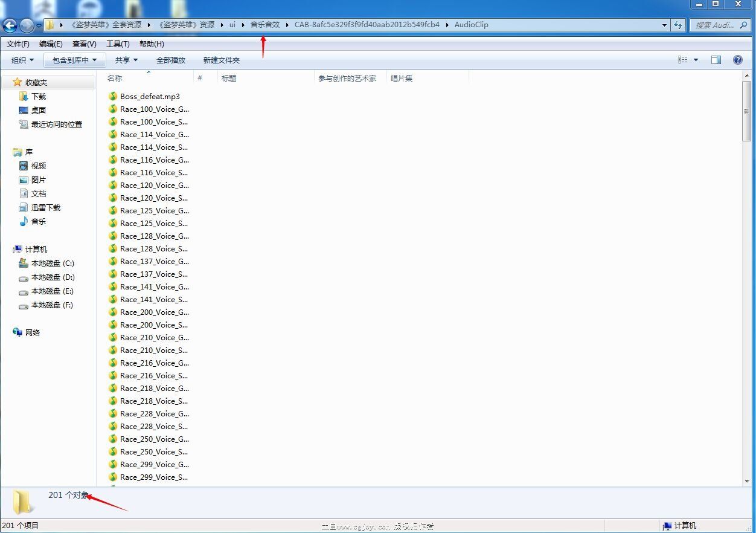Open the address bar history dropdown

664,25
